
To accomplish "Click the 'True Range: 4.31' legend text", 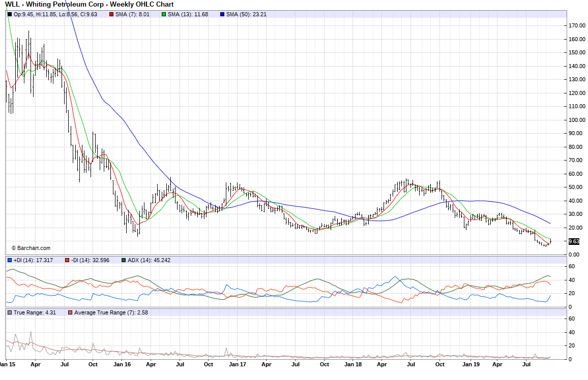I will [35, 312].
